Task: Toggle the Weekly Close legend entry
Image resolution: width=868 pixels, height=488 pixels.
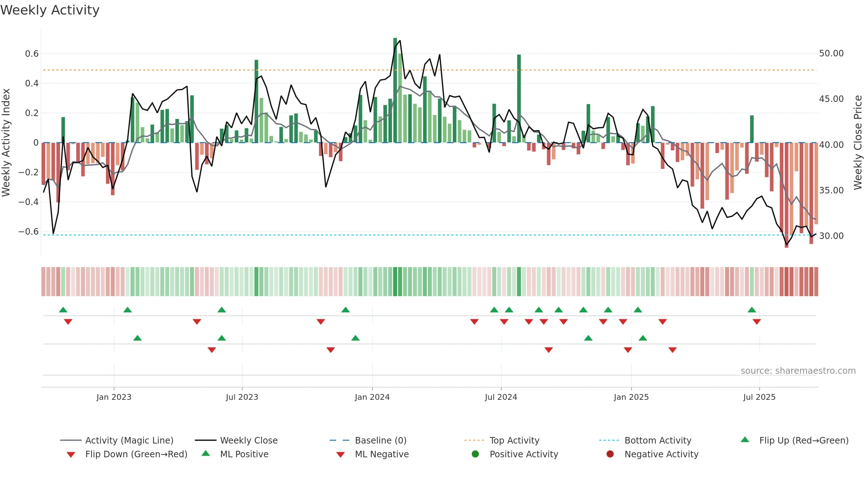Action: [x=236, y=440]
